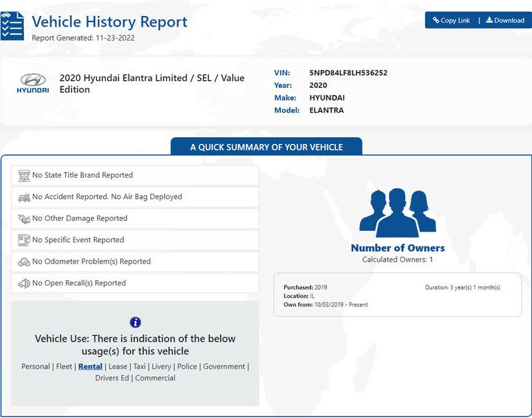
Task: Click the 'Vehicle History Report' heading
Action: (x=109, y=22)
